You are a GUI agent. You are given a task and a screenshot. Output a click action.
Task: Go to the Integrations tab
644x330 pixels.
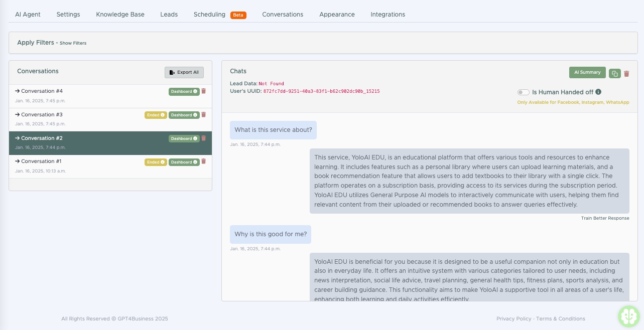388,15
